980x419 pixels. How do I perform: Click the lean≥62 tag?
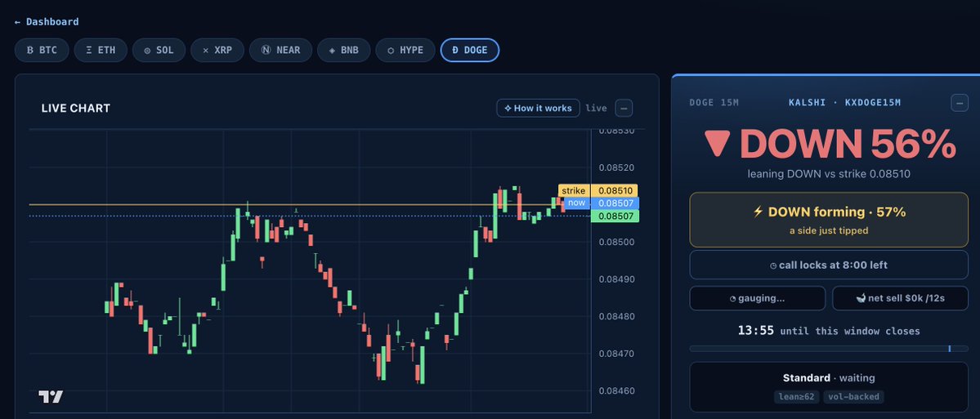(796, 396)
